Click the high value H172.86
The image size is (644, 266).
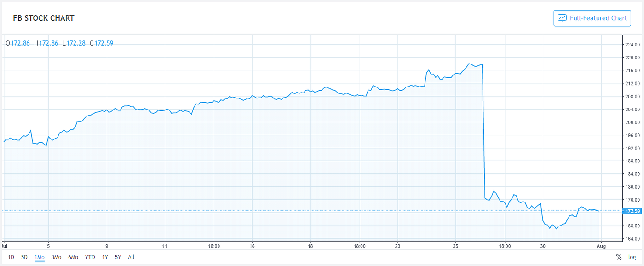46,43
